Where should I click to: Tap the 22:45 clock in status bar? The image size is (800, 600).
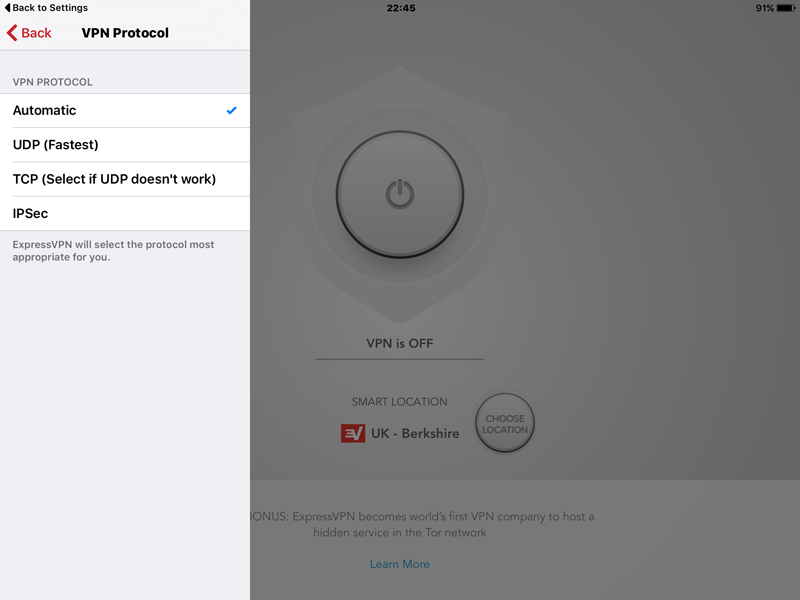[401, 8]
